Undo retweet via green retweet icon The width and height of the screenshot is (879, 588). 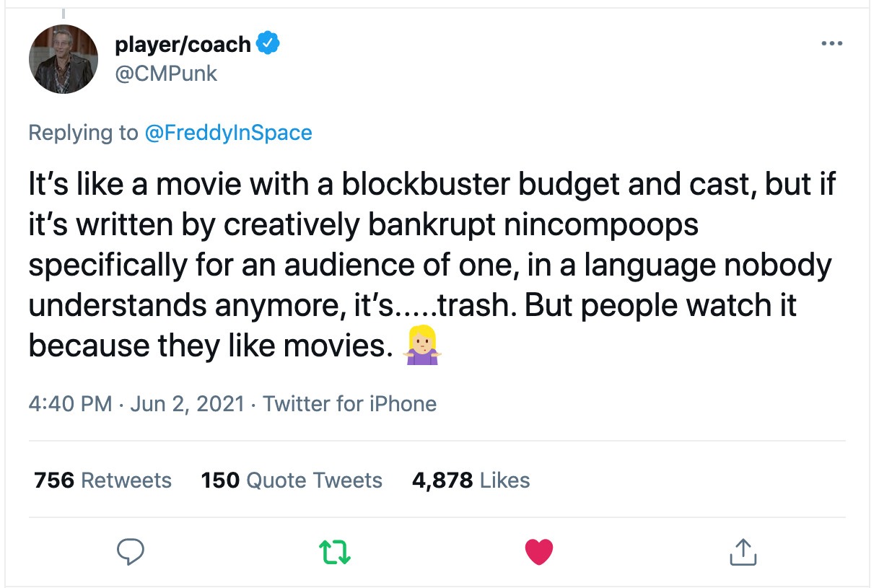click(x=335, y=552)
